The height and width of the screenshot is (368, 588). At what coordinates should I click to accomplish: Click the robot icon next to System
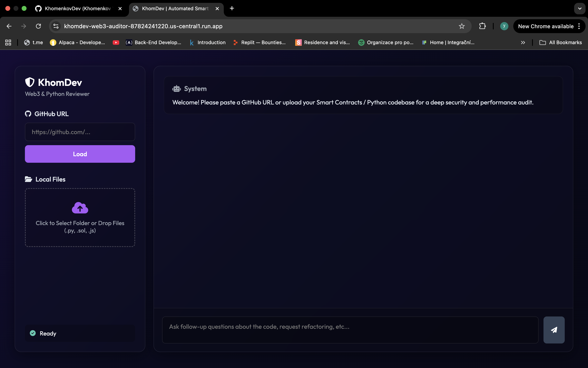(177, 89)
